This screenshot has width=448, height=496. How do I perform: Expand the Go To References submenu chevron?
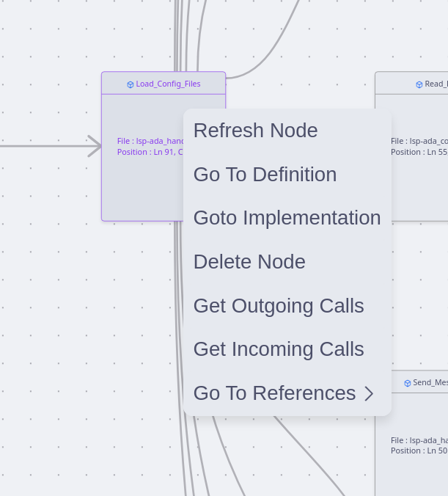pos(369,394)
